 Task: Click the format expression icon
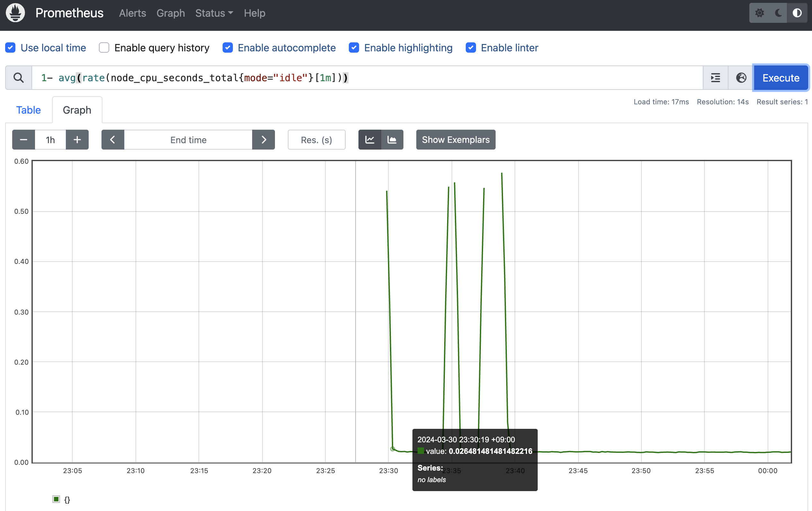tap(715, 78)
